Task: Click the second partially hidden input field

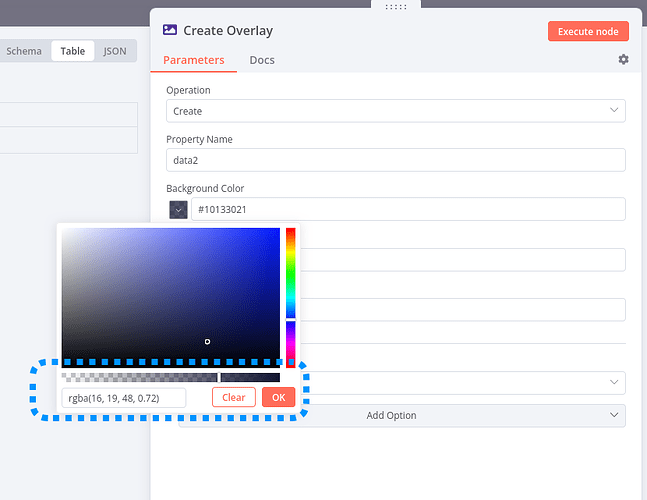Action: point(462,310)
